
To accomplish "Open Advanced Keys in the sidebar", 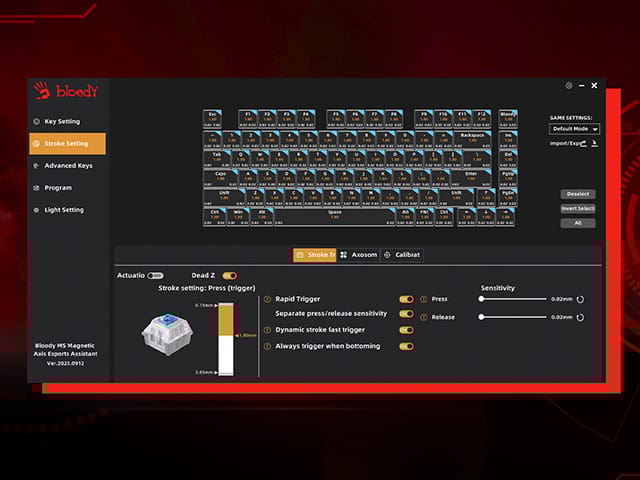I will click(67, 166).
